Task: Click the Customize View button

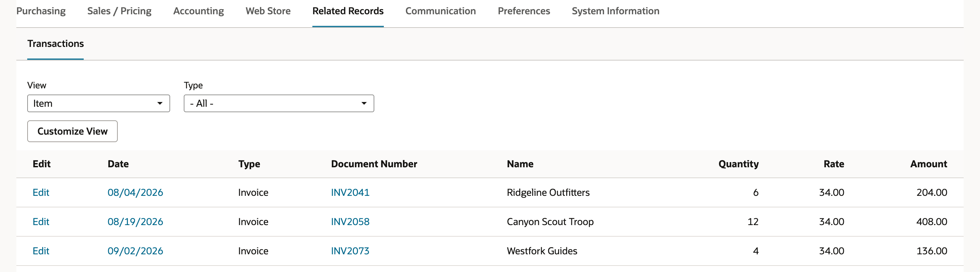Action: (72, 131)
